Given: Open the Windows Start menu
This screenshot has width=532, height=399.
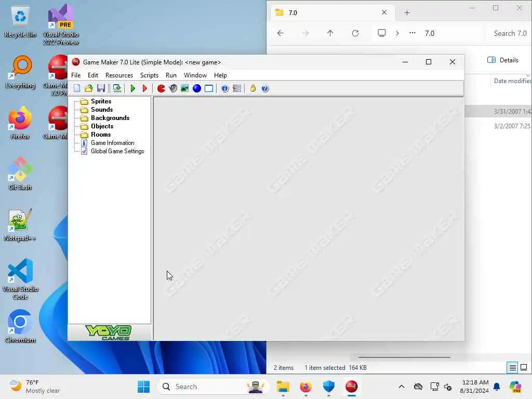Looking at the screenshot, I should (143, 387).
